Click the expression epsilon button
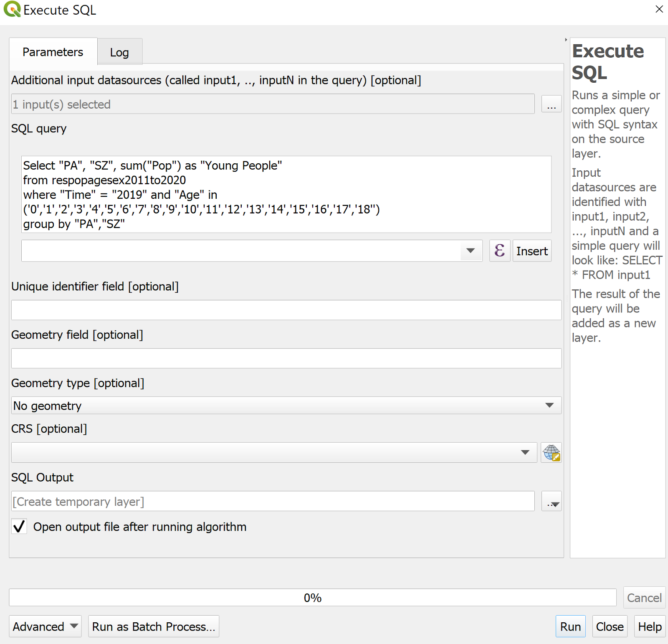Viewport: 668px width, 644px height. point(499,251)
